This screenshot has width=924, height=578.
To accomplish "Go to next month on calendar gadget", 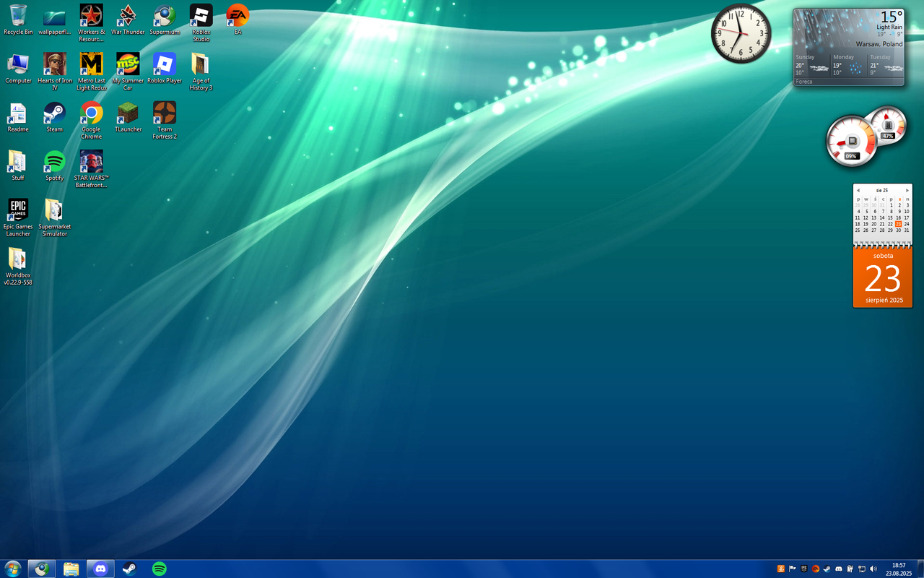I will [x=907, y=189].
